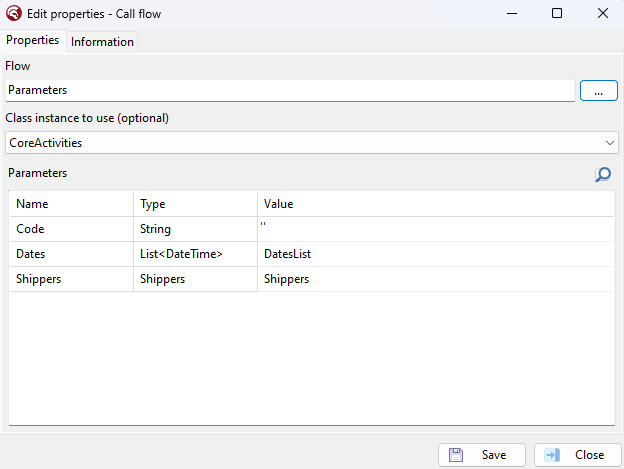Edit the Shippers value cell

(x=436, y=279)
